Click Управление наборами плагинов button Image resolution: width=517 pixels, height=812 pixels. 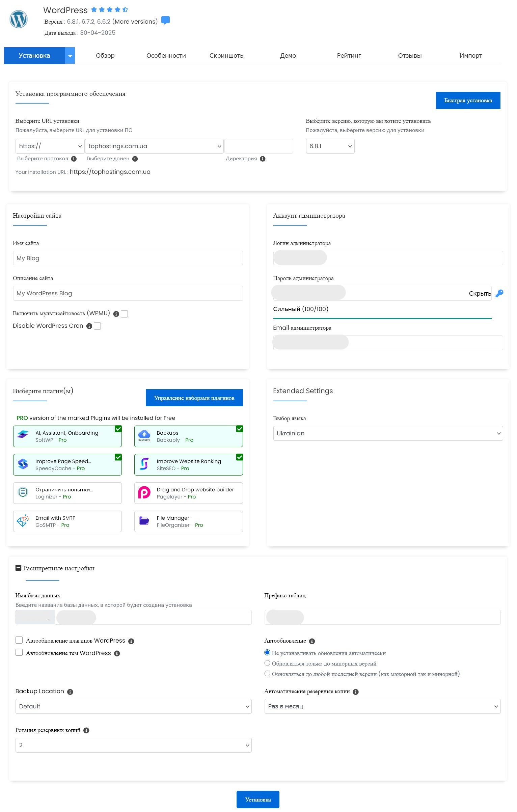point(194,398)
